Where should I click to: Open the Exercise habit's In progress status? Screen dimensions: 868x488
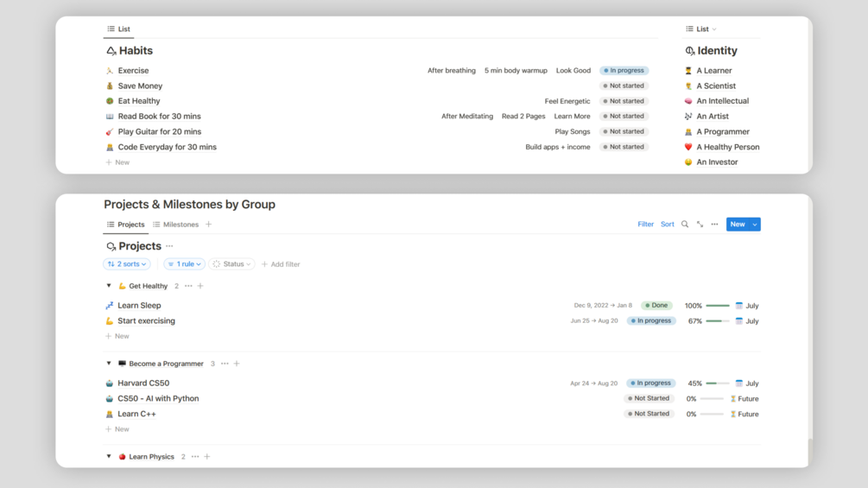(x=624, y=71)
